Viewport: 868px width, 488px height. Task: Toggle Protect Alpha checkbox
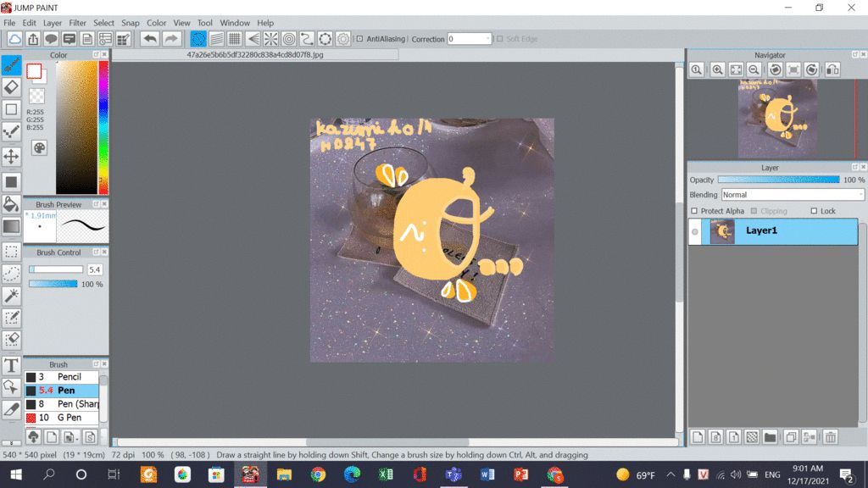point(694,211)
